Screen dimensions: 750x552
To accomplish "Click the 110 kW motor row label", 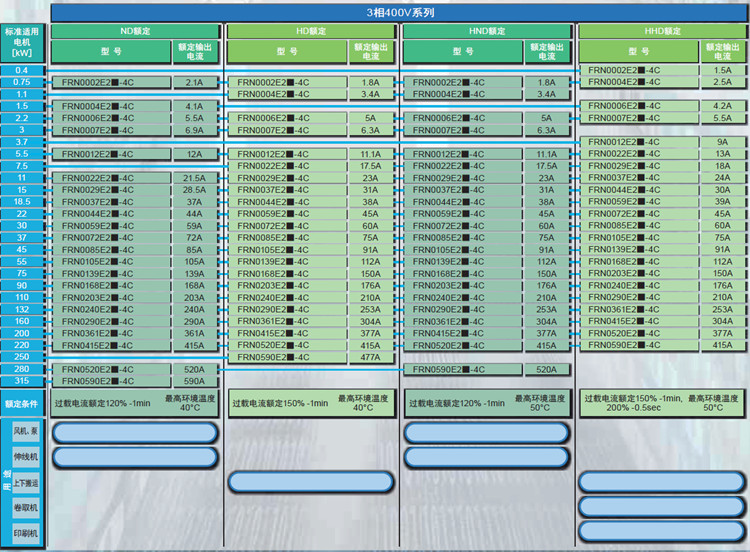I will tap(22, 298).
